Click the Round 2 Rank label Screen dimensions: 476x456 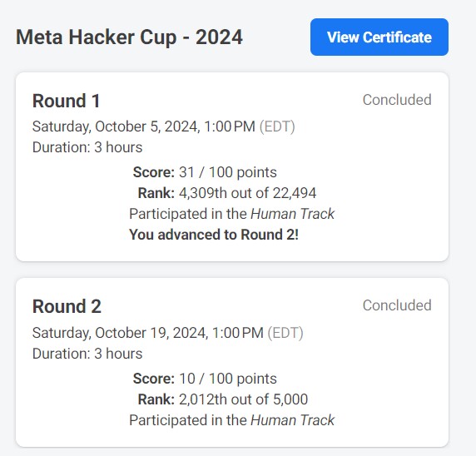(156, 399)
